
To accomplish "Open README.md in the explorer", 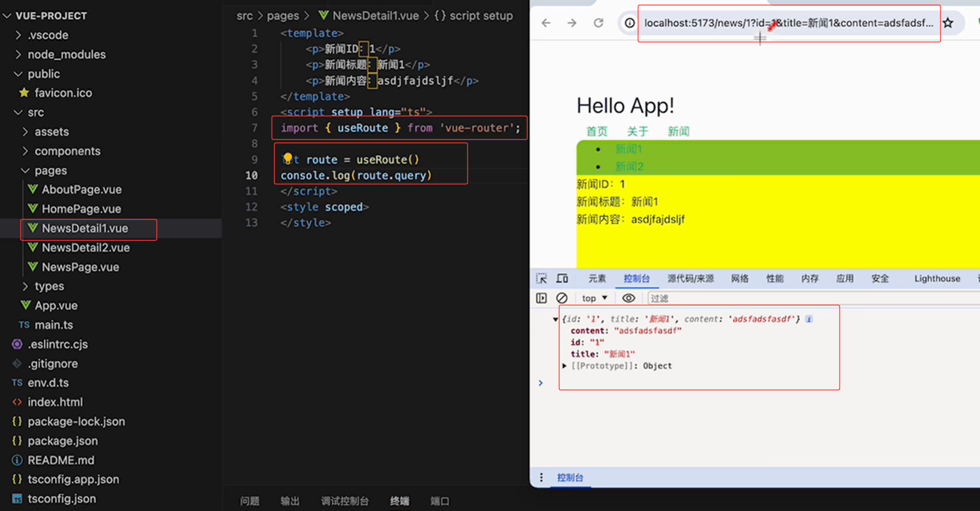I will (x=61, y=460).
